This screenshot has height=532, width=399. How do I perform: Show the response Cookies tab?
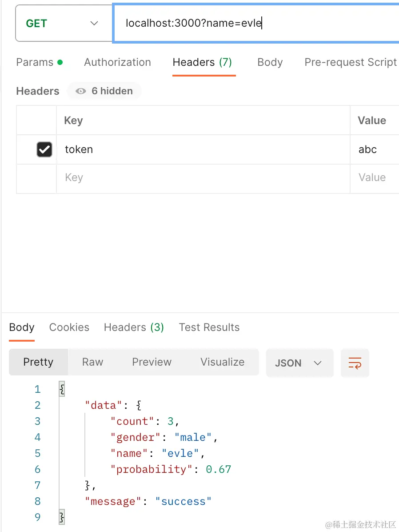coord(69,327)
